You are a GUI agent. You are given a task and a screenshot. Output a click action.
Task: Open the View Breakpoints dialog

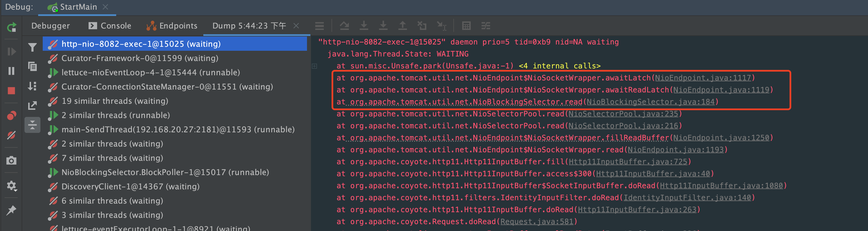[x=11, y=116]
